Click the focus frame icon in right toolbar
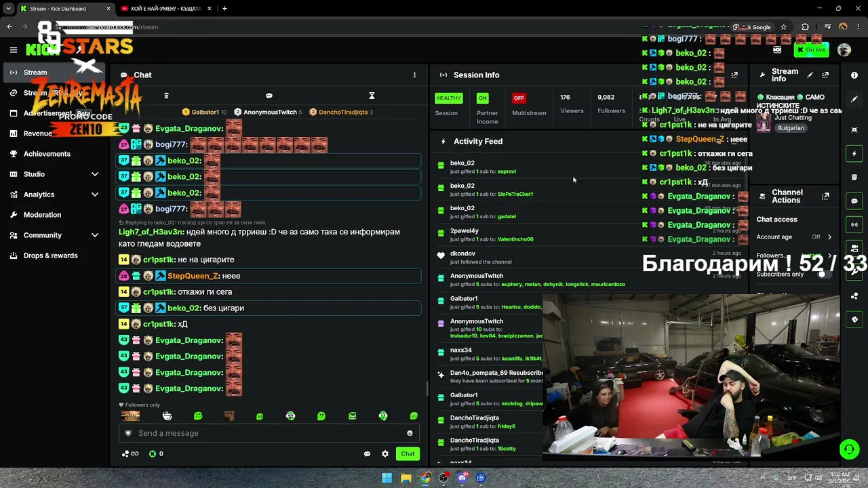This screenshot has width=868, height=488. pyautogui.click(x=854, y=129)
